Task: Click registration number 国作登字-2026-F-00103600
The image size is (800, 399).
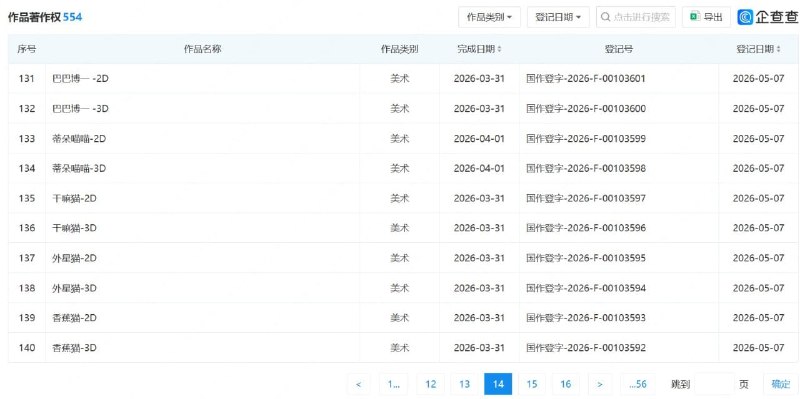Action: [x=586, y=109]
